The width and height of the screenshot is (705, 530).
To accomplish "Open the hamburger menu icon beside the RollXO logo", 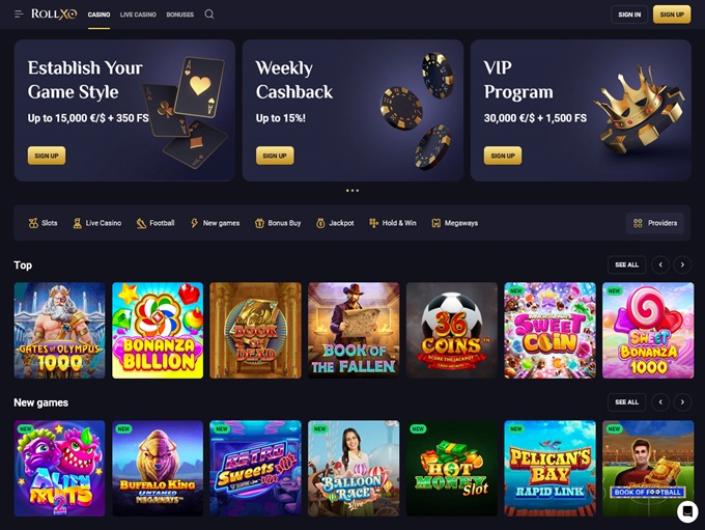I will [18, 14].
